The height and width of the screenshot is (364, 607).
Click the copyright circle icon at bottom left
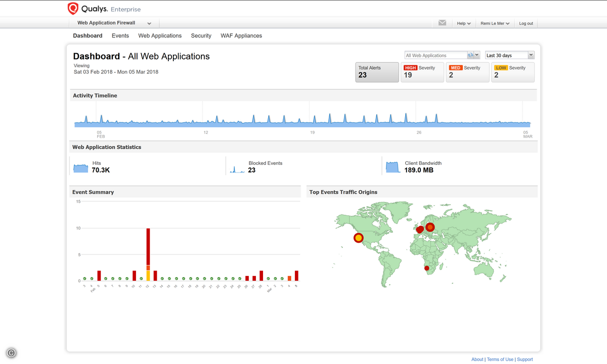click(11, 353)
